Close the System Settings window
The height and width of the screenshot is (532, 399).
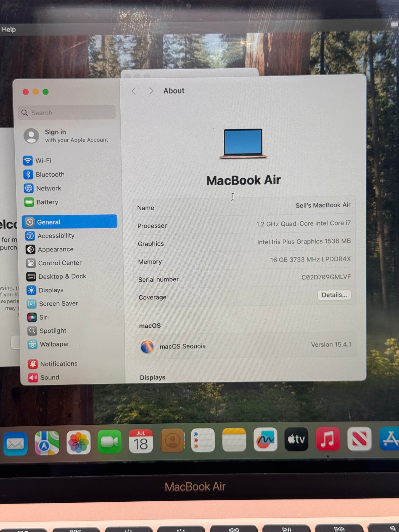pyautogui.click(x=26, y=92)
